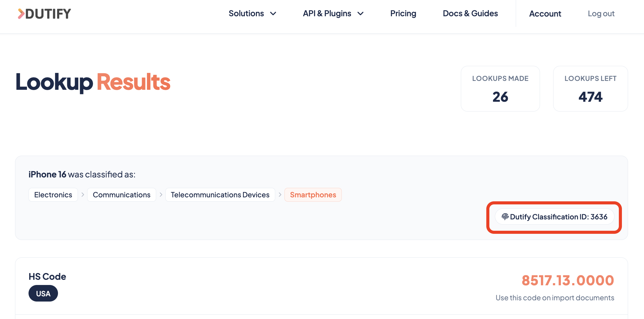Image resolution: width=644 pixels, height=319 pixels.
Task: Click the Lookups Left count 474
Action: (x=590, y=97)
